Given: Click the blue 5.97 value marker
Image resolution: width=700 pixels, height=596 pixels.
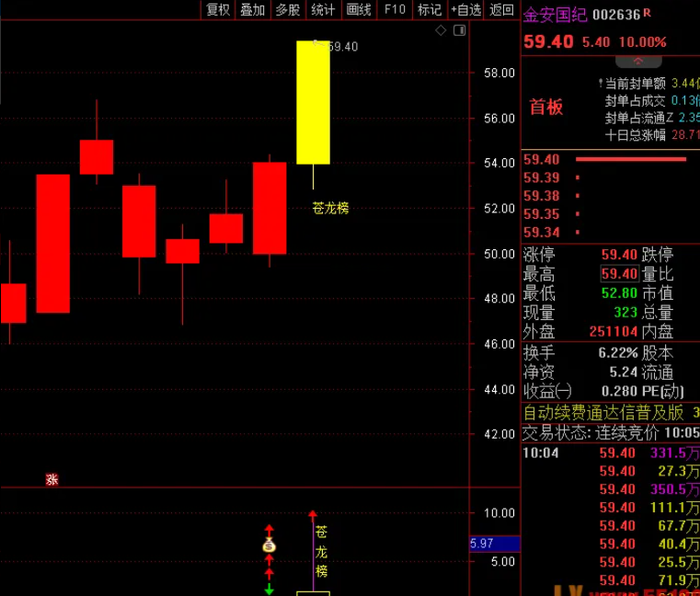Looking at the screenshot, I should coord(495,544).
